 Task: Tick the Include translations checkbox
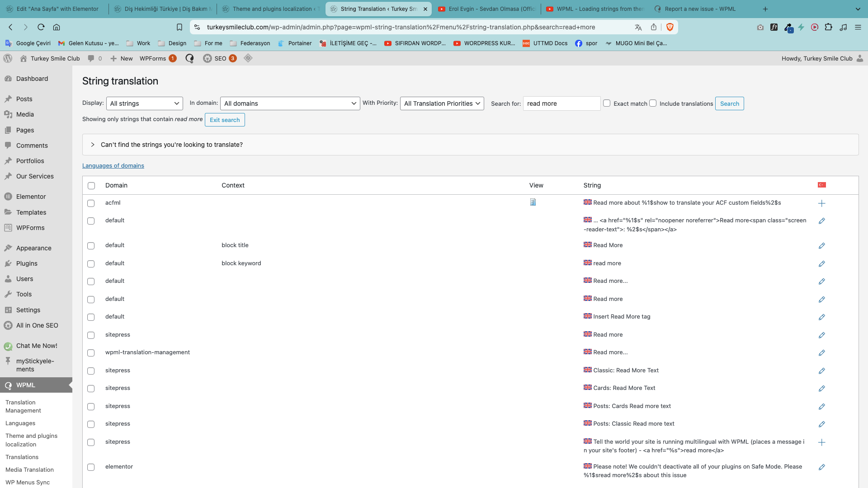(x=653, y=103)
